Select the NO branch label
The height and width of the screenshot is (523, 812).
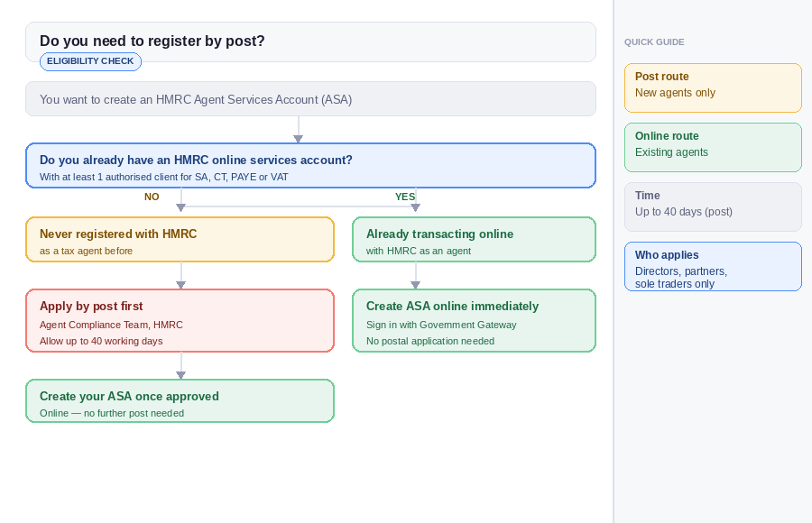[152, 197]
